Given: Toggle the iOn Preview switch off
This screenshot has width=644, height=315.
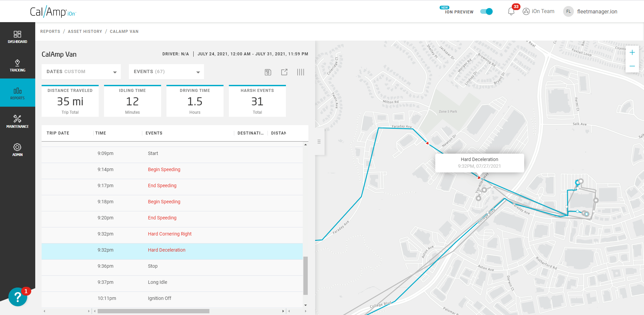Looking at the screenshot, I should [486, 11].
